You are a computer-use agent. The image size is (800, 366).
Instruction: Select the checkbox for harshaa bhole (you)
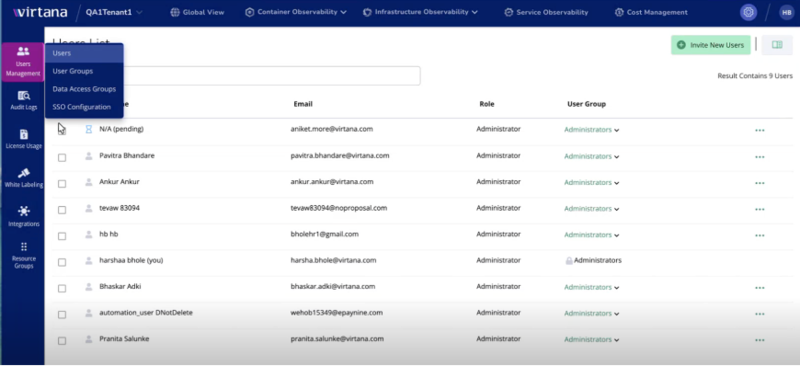[62, 262]
